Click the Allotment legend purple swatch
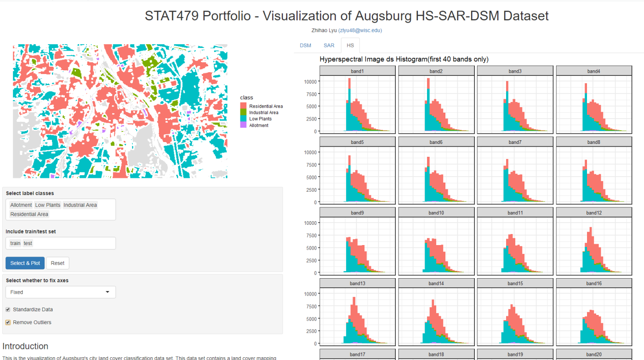Screen dimensions: 644x360 (243, 126)
